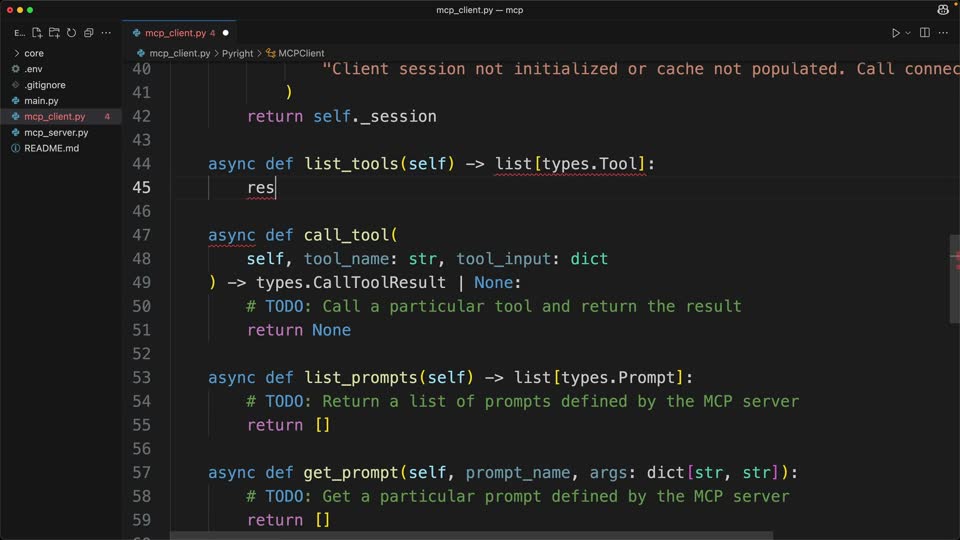
Task: Open Explorer more actions ellipsis menu
Action: pos(106,32)
